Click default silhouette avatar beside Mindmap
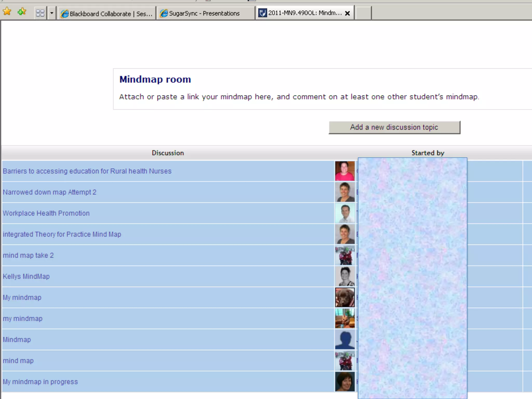Screen dimensions: 532x399 [345, 340]
